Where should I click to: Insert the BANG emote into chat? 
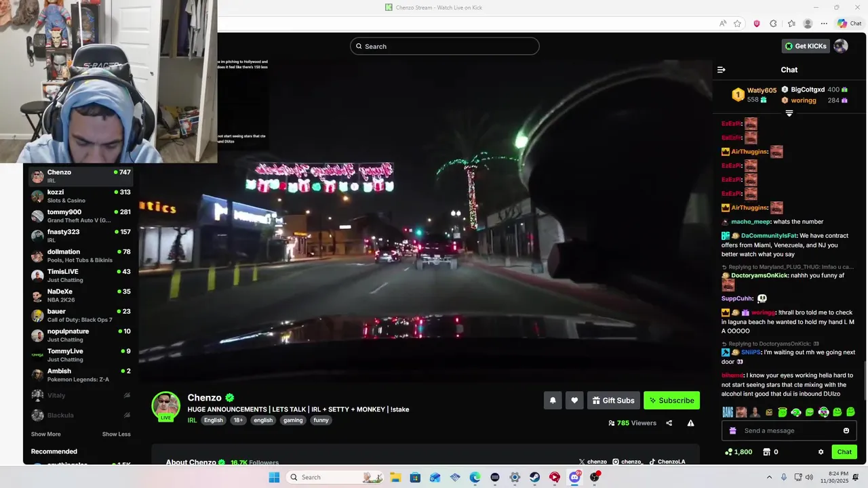click(728, 412)
